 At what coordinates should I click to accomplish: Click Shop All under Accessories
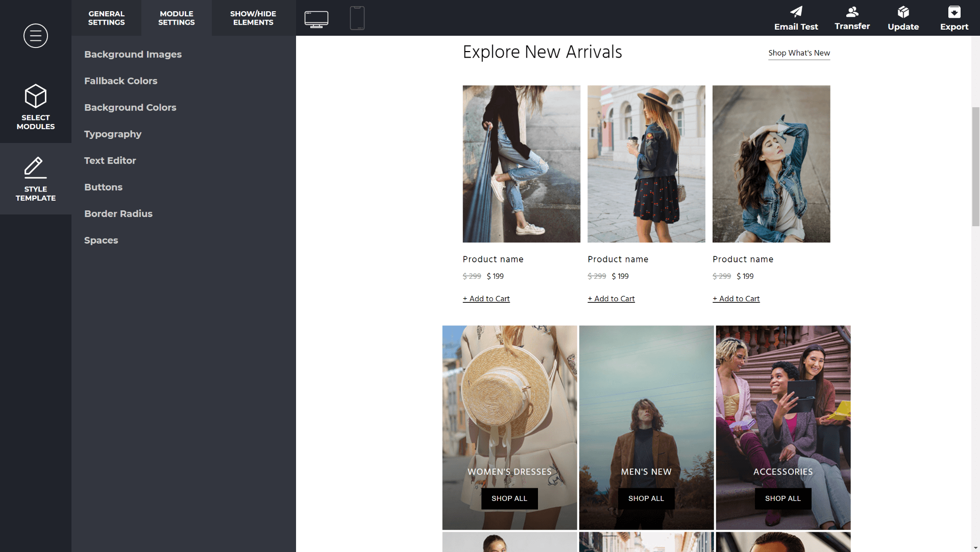click(783, 498)
